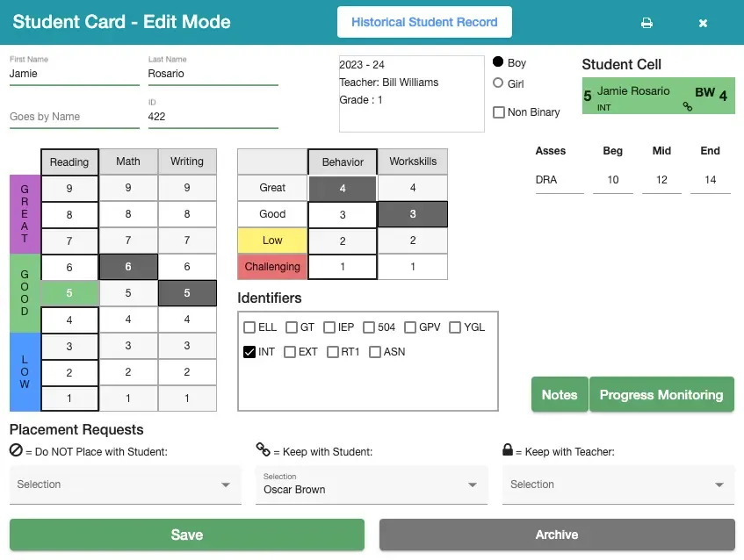Click the red Challenging behavior level
744x560 pixels.
pos(272,267)
